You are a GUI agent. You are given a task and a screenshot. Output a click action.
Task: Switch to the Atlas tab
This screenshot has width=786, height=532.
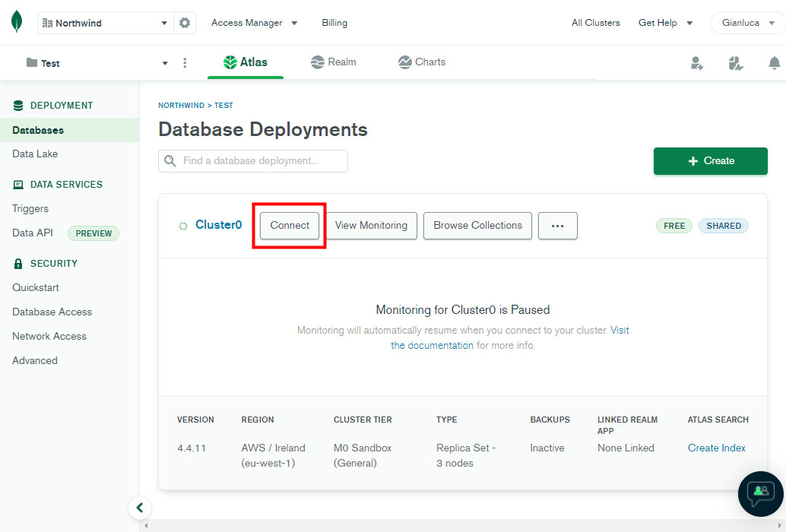pos(245,62)
